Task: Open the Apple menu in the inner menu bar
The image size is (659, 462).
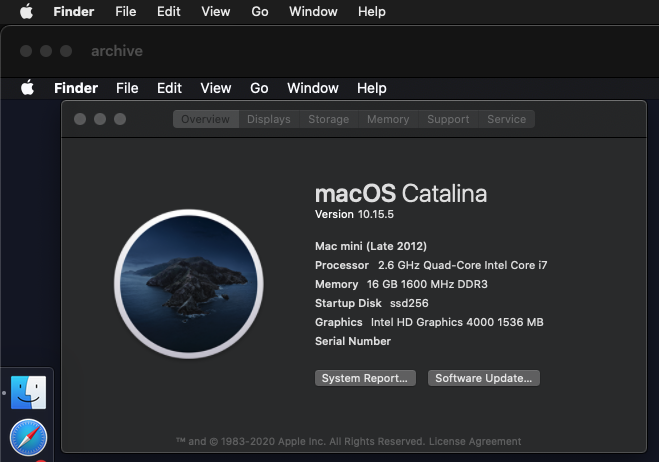Action: click(x=27, y=88)
